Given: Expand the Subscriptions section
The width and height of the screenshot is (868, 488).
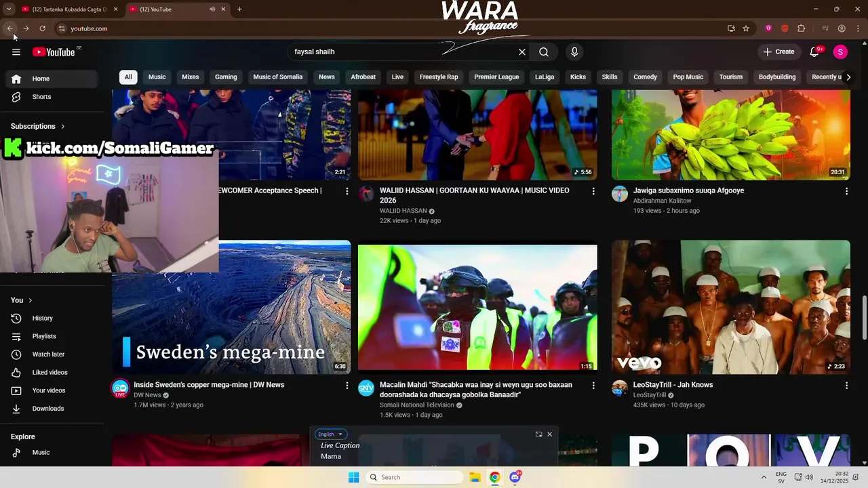Looking at the screenshot, I should click(38, 126).
